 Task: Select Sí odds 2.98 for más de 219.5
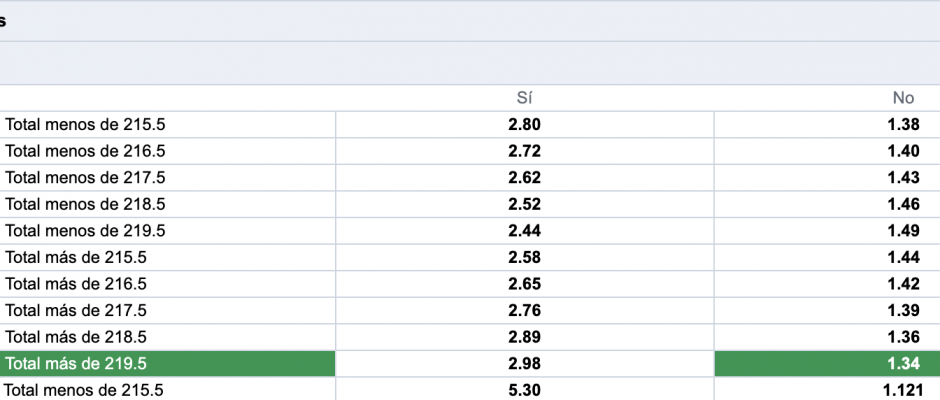(x=525, y=363)
